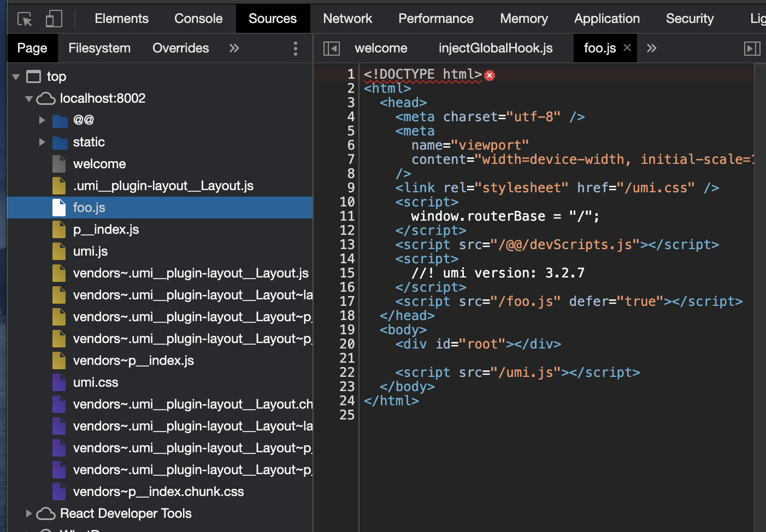Collapse the localhost:8002 tree
766x532 pixels.
click(28, 98)
